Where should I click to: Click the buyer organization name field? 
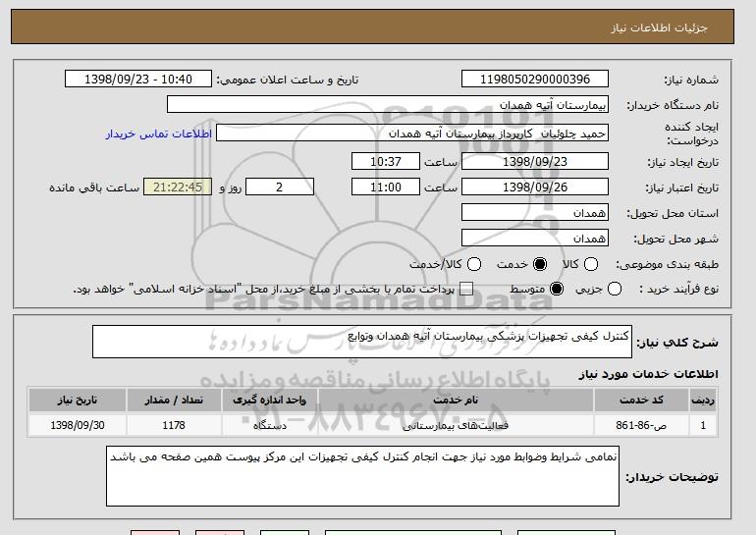click(x=388, y=105)
